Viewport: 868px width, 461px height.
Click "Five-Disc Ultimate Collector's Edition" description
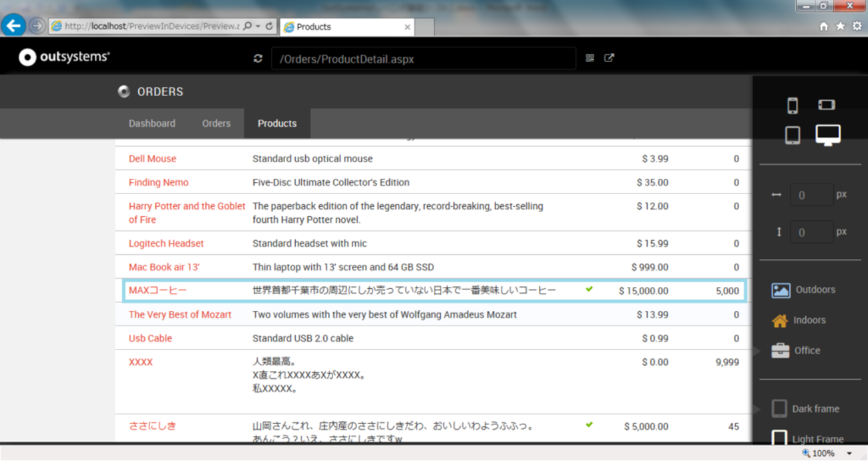tap(331, 182)
